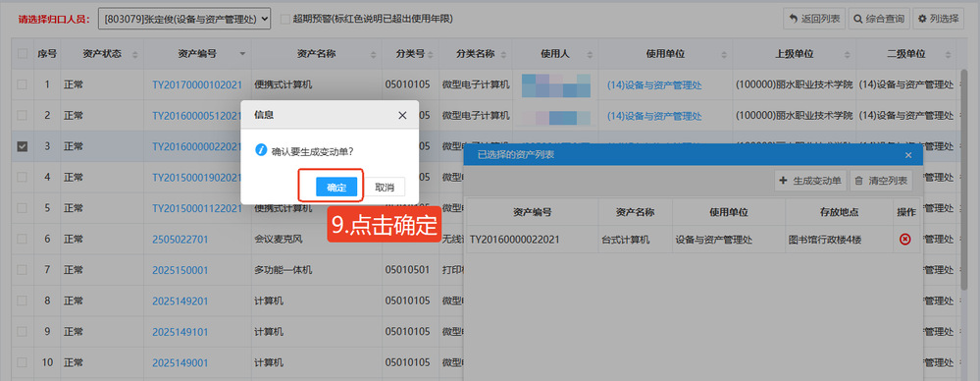Click 生成变动单 plus button

coord(810,181)
